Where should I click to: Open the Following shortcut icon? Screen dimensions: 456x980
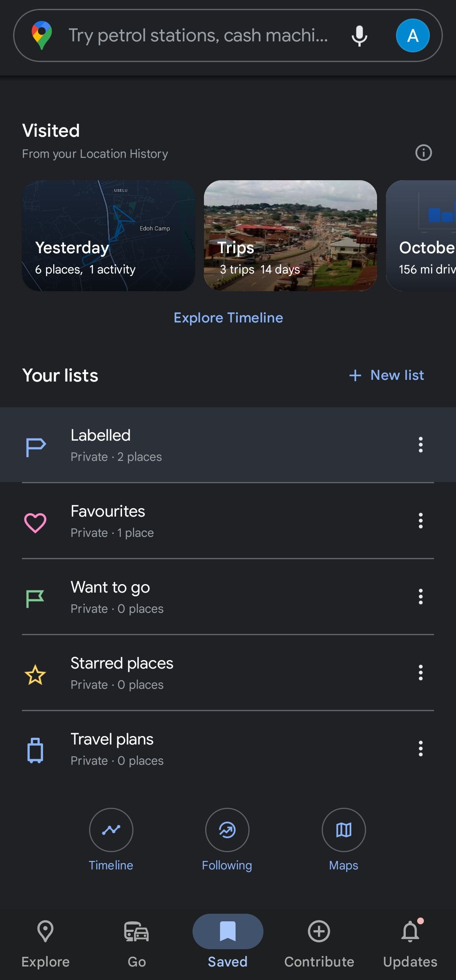[227, 830]
